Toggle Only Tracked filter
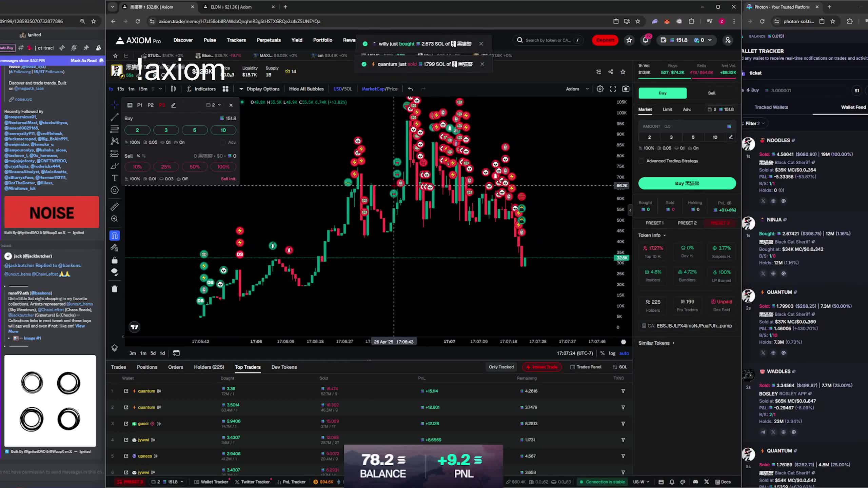This screenshot has height=488, width=868. tap(501, 367)
